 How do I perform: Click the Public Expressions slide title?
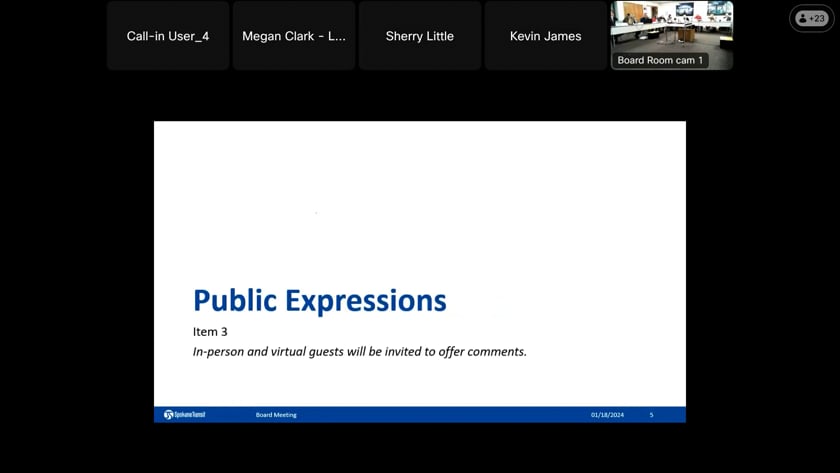point(320,301)
